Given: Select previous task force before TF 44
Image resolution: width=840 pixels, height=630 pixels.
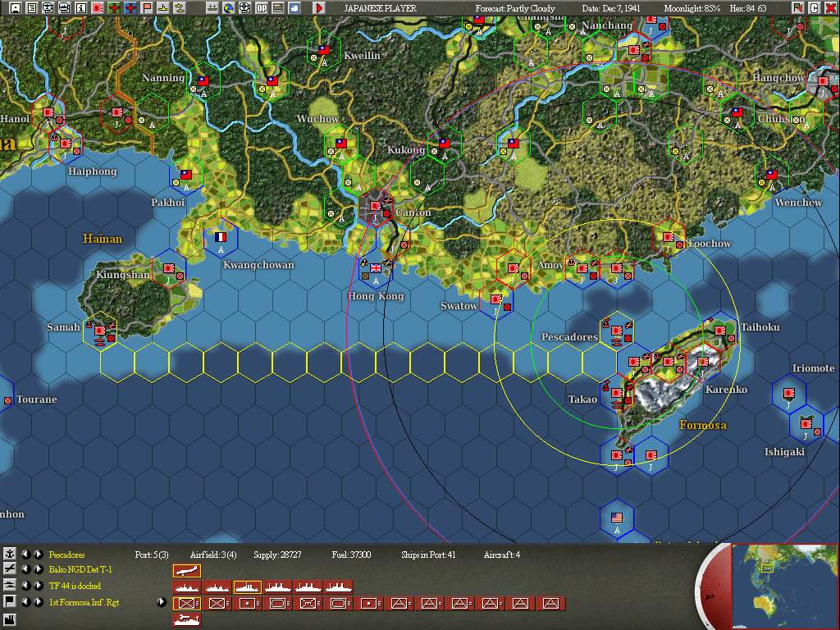Looking at the screenshot, I should (x=25, y=585).
